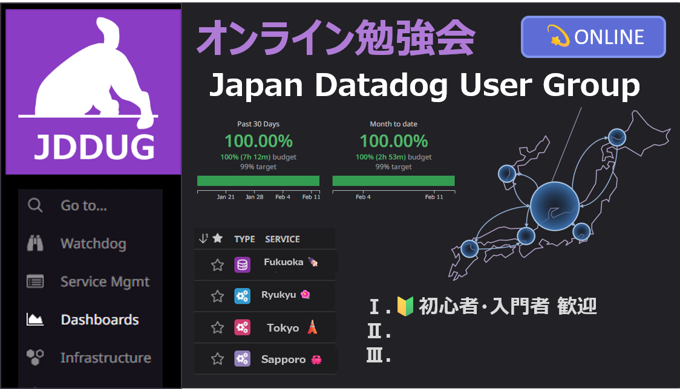Star the Tokyo service
The image size is (680, 389).
point(217,327)
